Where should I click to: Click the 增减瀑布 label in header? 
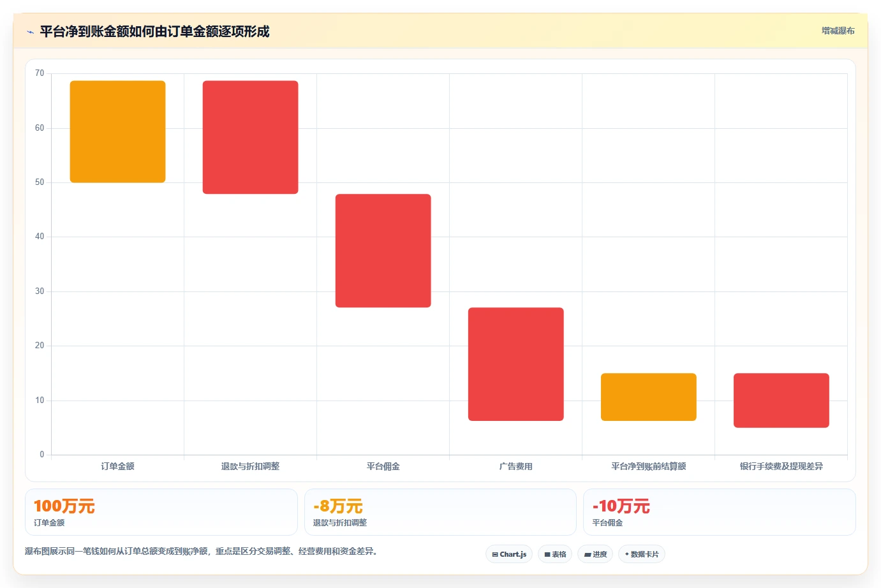838,31
